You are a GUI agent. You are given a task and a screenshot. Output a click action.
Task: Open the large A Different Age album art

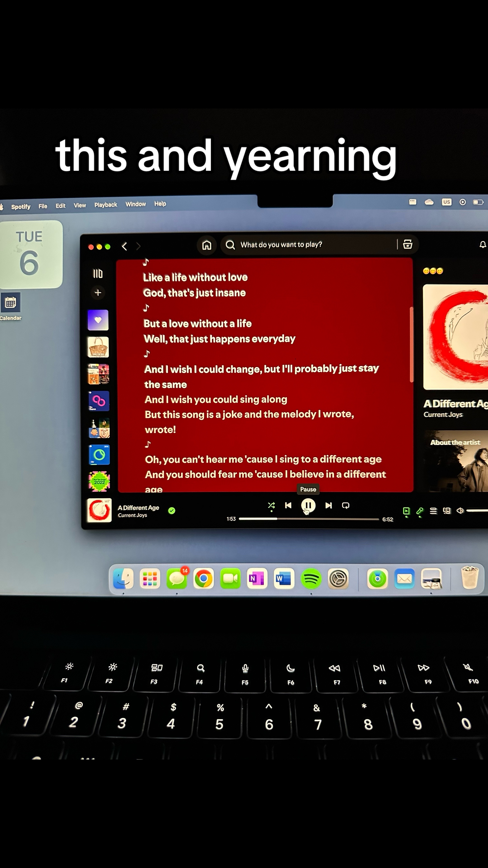pos(455,337)
